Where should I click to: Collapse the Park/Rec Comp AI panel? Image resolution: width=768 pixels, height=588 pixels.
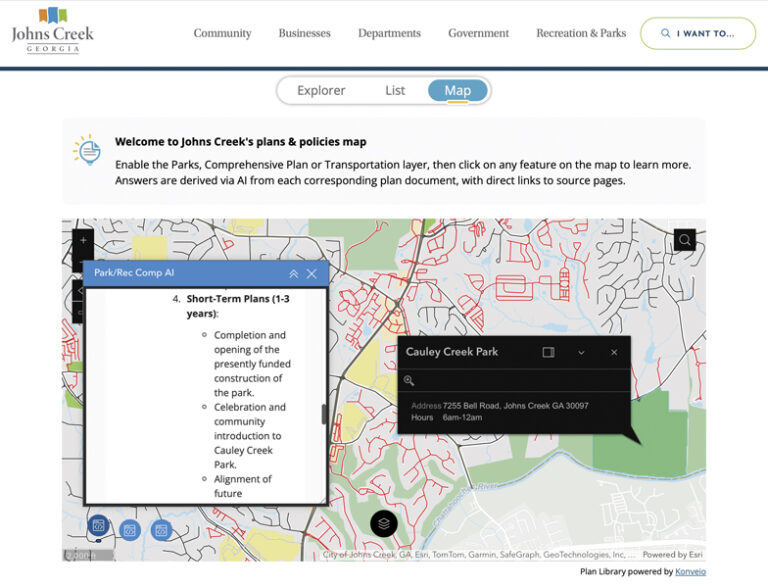[x=293, y=273]
